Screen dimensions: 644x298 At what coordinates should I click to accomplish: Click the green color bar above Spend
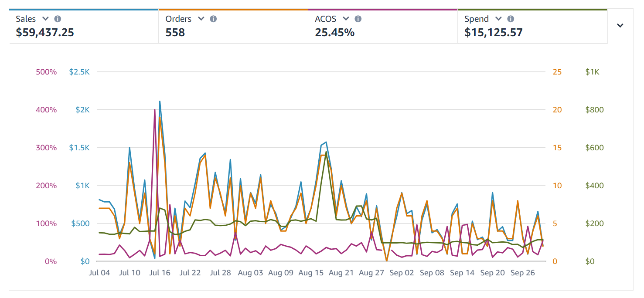point(532,9)
